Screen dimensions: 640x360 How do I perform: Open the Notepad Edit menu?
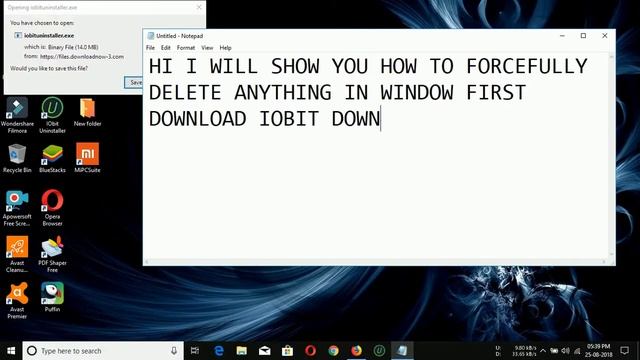[165, 48]
